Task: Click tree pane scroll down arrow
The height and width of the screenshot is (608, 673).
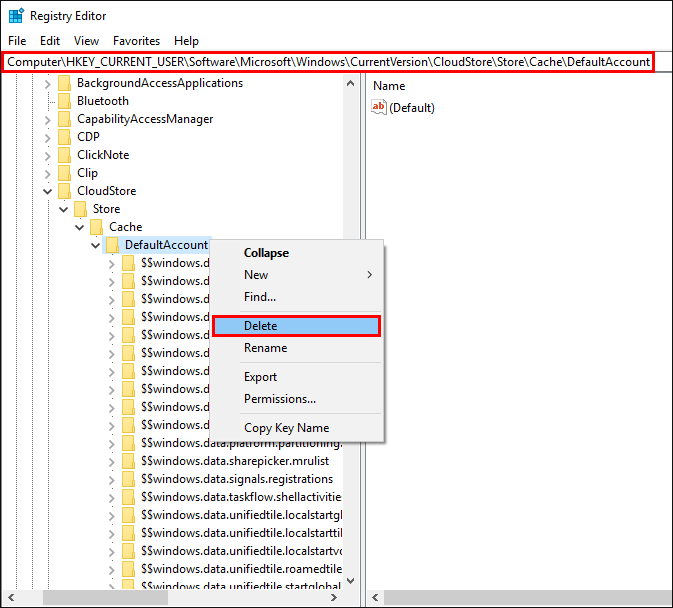Action: (351, 581)
